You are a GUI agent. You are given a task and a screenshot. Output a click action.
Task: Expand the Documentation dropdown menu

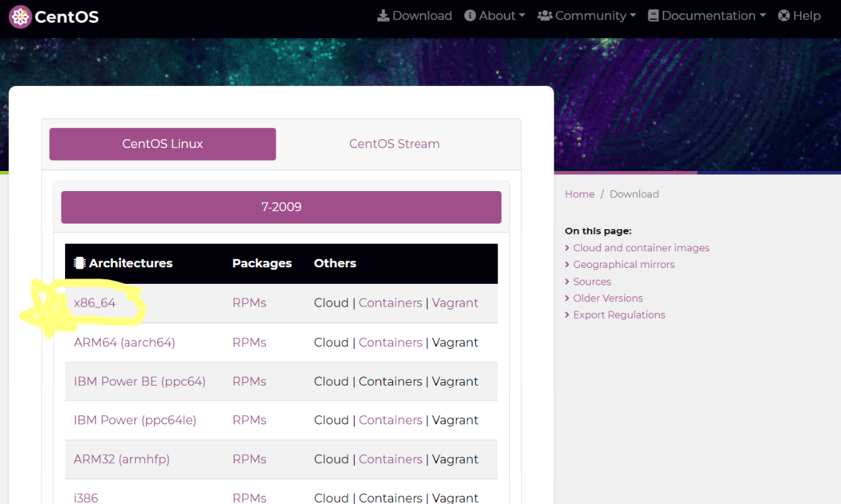pos(707,15)
